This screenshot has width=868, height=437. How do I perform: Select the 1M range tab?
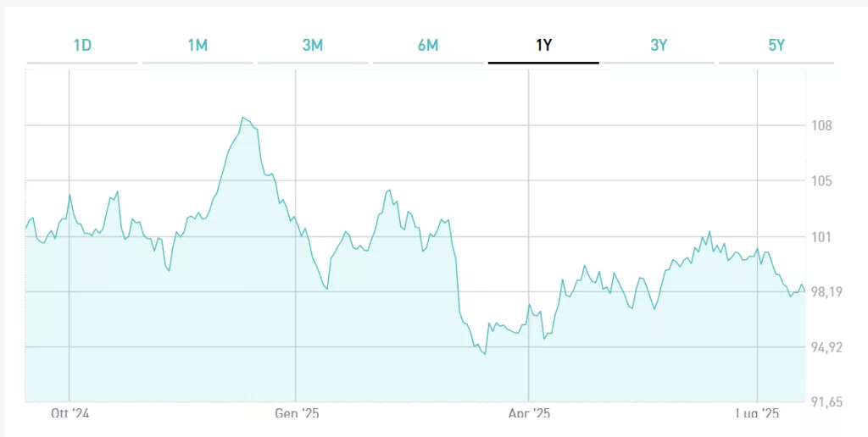coord(198,46)
